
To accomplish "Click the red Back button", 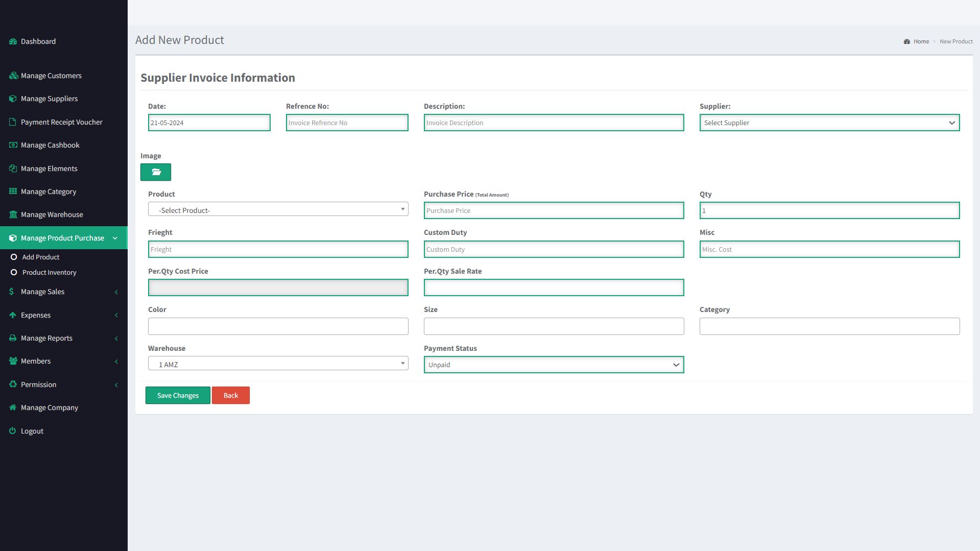I will (x=231, y=395).
